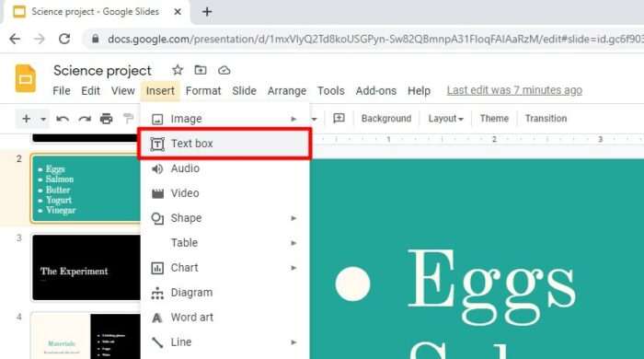Open the Tools menu
The width and height of the screenshot is (644, 359).
click(330, 91)
